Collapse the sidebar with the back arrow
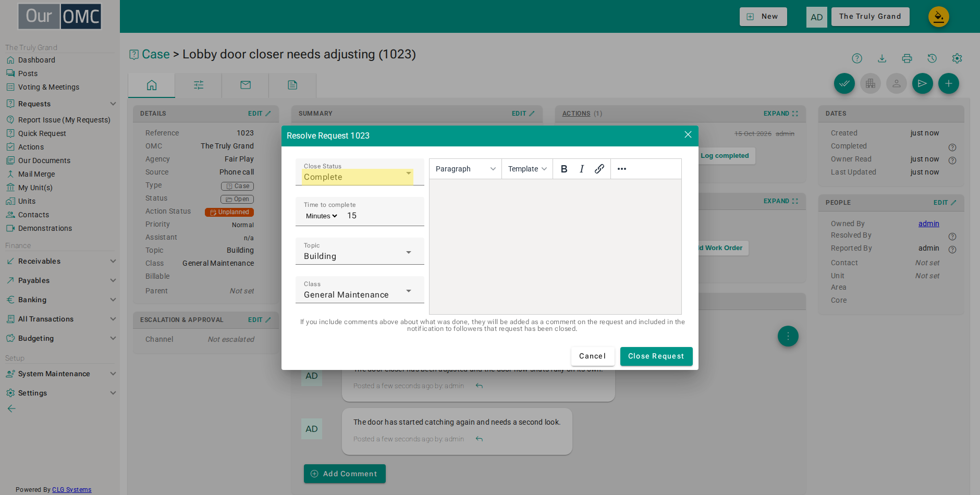Image resolution: width=980 pixels, height=495 pixels. 11,409
